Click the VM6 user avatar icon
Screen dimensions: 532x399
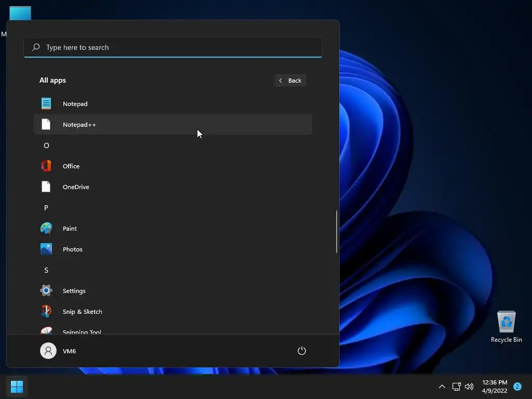coord(48,351)
